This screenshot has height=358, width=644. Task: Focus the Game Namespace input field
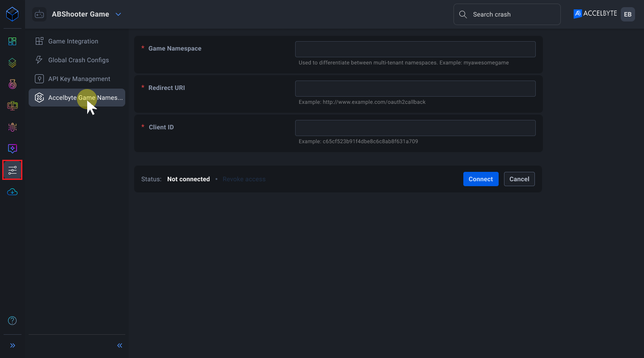415,49
